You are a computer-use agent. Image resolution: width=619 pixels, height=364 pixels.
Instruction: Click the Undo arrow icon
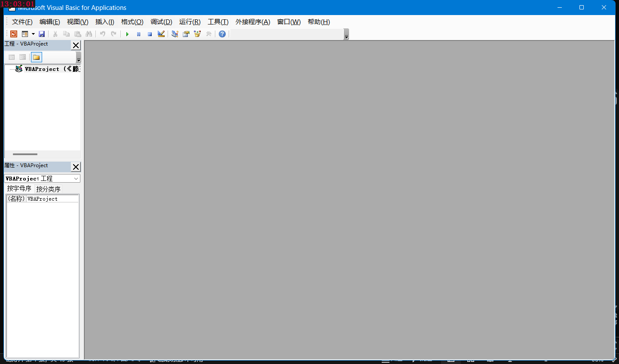(102, 34)
